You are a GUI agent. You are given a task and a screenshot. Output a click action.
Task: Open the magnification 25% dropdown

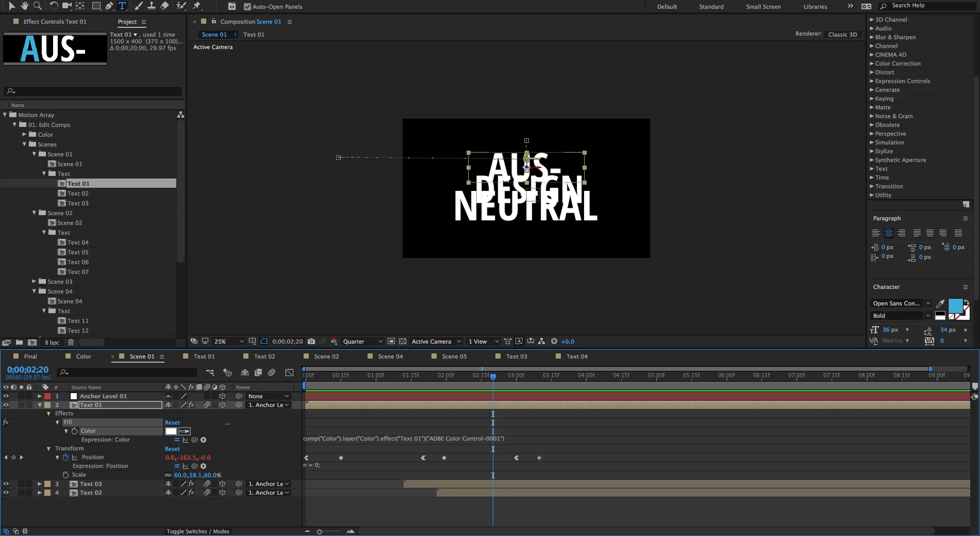click(x=229, y=341)
